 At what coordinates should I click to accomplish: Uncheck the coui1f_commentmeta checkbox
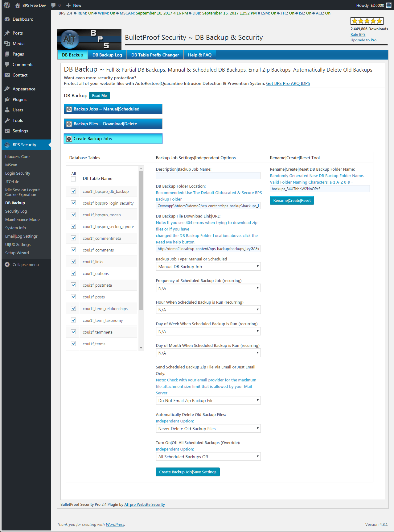point(73,238)
